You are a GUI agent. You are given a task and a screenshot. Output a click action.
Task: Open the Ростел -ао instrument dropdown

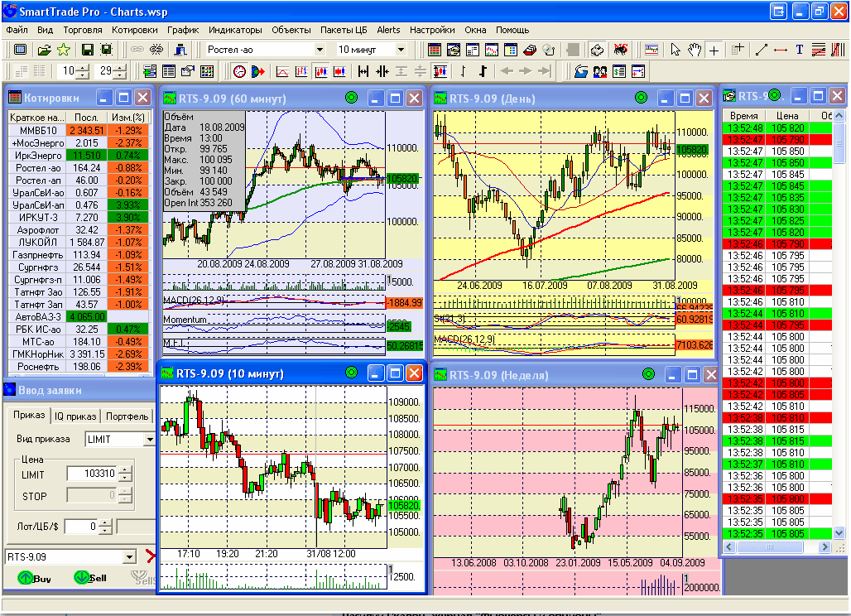point(320,50)
